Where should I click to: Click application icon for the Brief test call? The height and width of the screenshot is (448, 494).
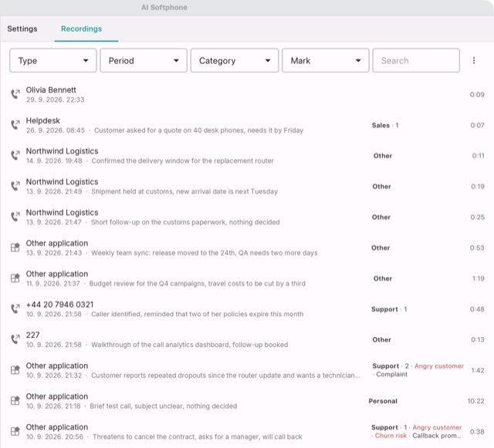[x=15, y=401]
